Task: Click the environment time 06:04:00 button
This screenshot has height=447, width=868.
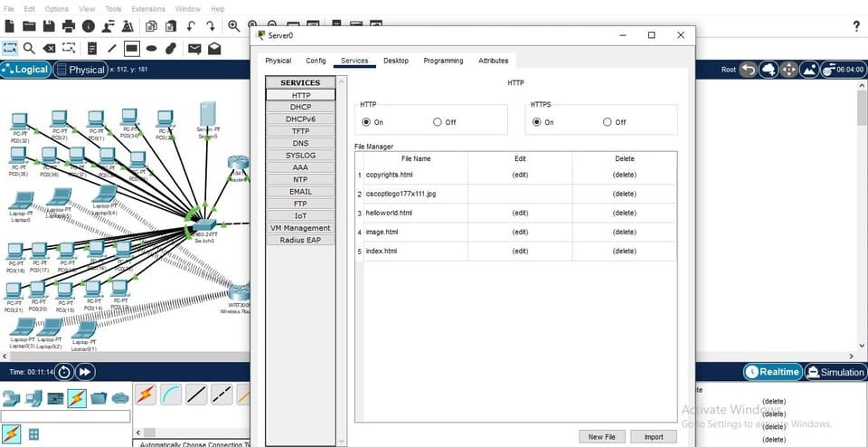Action: [x=842, y=70]
